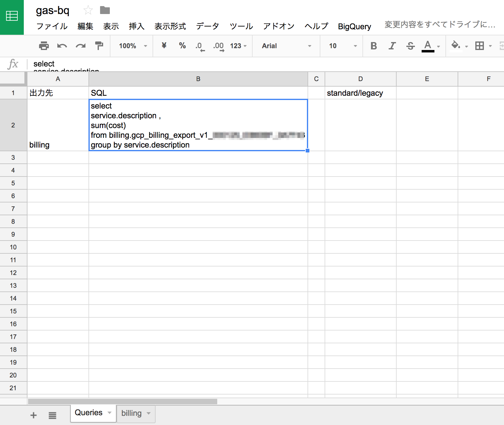This screenshot has height=425, width=504.
Task: Open the borders menu
Action: (480, 46)
